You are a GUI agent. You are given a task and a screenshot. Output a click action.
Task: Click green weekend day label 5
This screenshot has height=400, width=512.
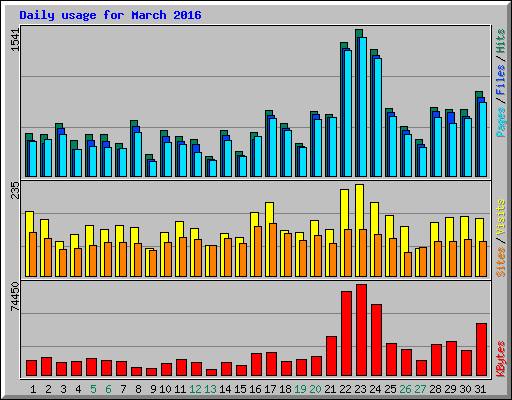(93, 389)
